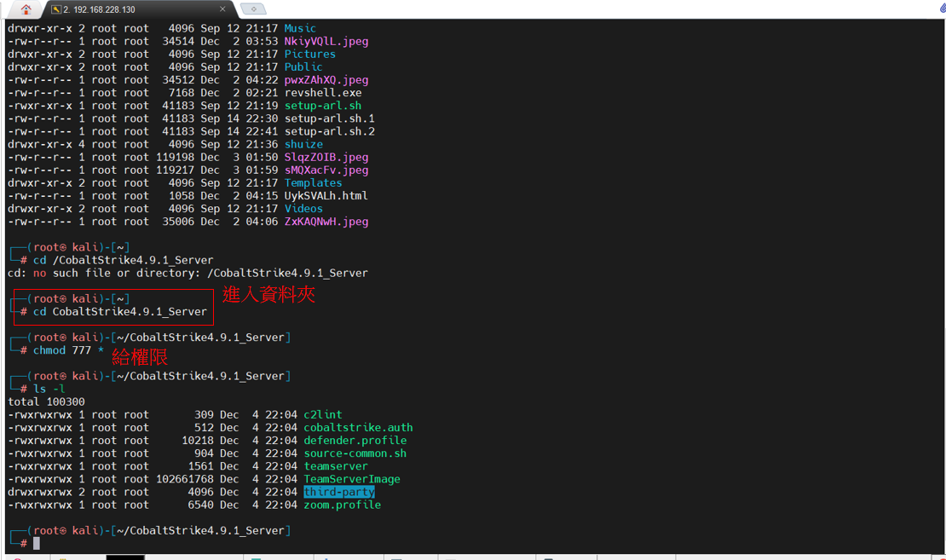946x560 pixels.
Task: Select the revshell.exe file name
Action: point(323,93)
